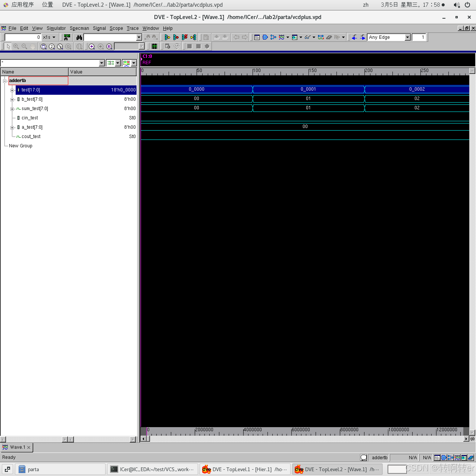Click the signal search binoculars icon
This screenshot has width=476, height=476.
coord(79,37)
